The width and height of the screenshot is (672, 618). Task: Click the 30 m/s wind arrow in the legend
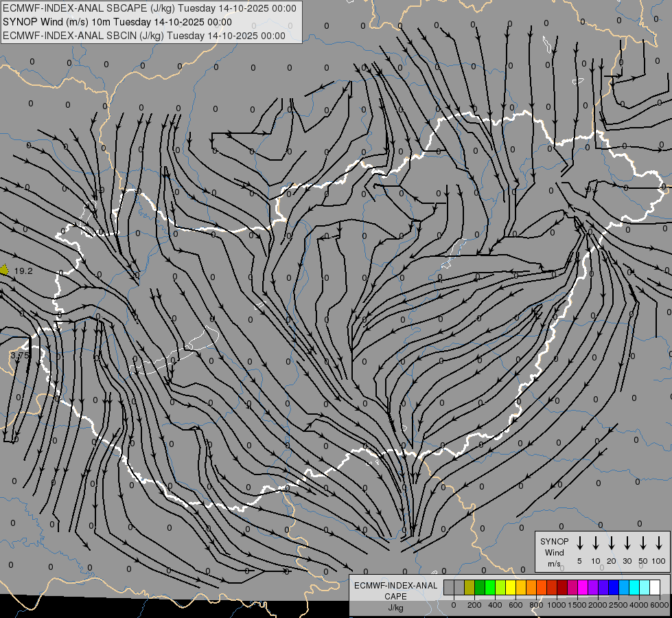pyautogui.click(x=627, y=543)
